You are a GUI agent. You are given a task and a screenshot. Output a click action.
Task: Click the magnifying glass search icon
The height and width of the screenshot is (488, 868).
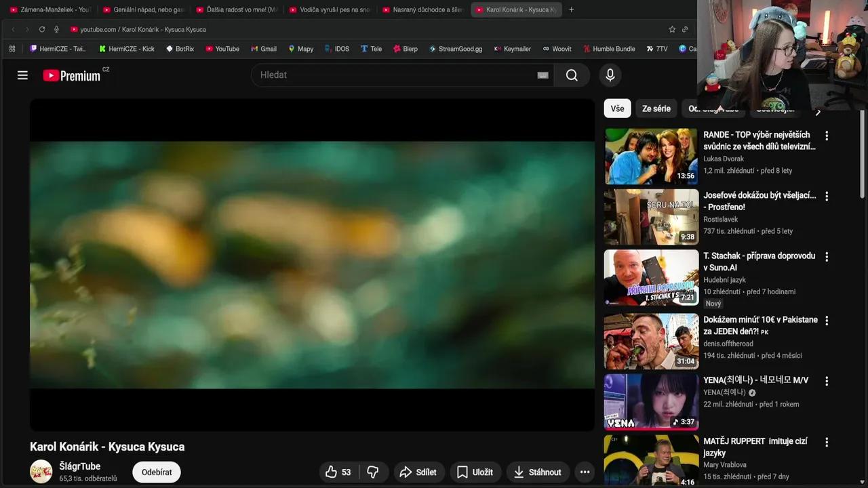pyautogui.click(x=572, y=75)
